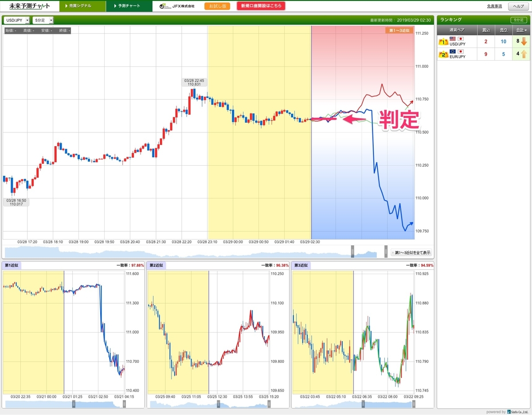The image size is (532, 415).
Task: Open the USD/JPY currency pair dropdown
Action: click(17, 20)
